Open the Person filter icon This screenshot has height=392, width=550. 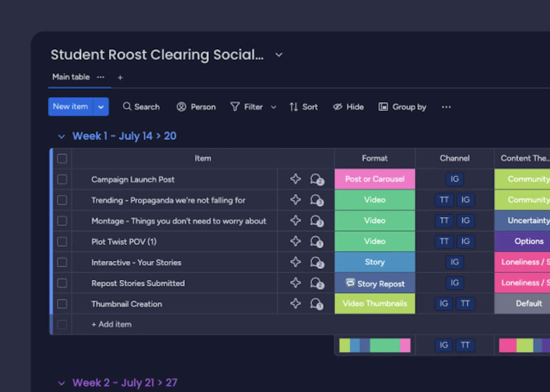tap(181, 107)
